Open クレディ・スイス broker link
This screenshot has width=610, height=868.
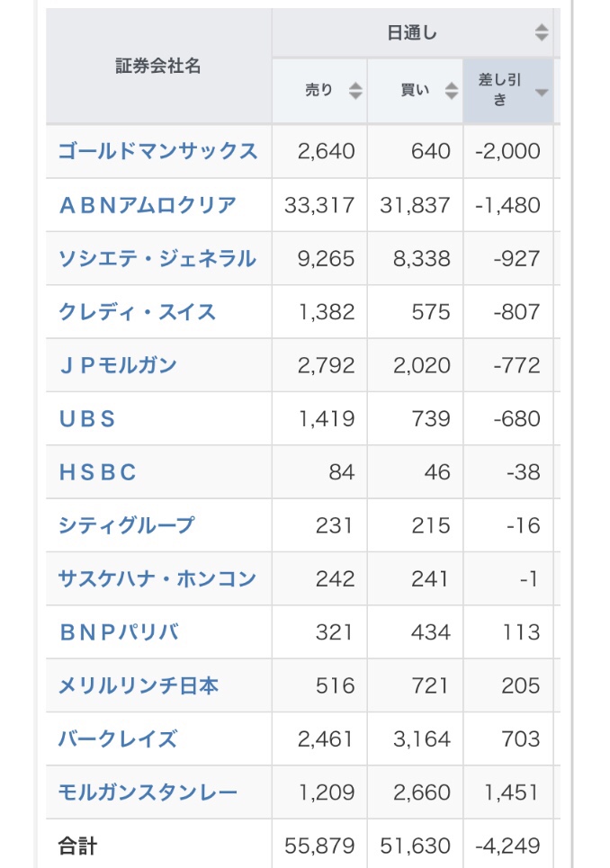138,311
